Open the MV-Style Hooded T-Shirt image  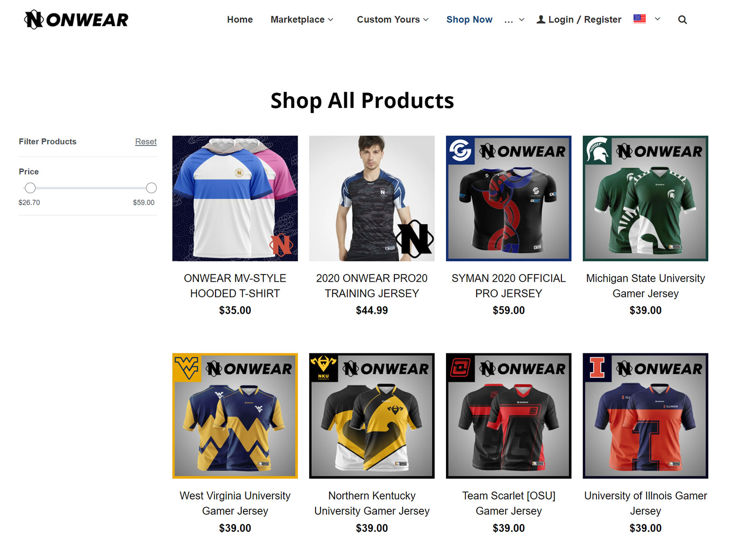point(235,198)
